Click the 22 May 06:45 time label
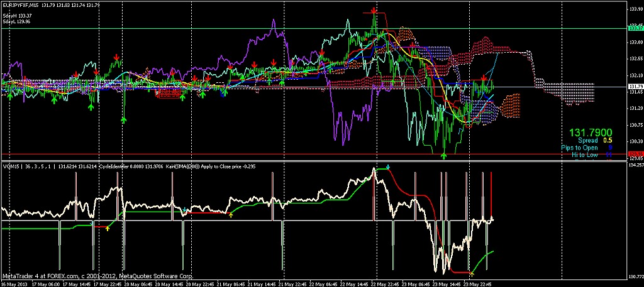644x287 pixels. [323, 284]
